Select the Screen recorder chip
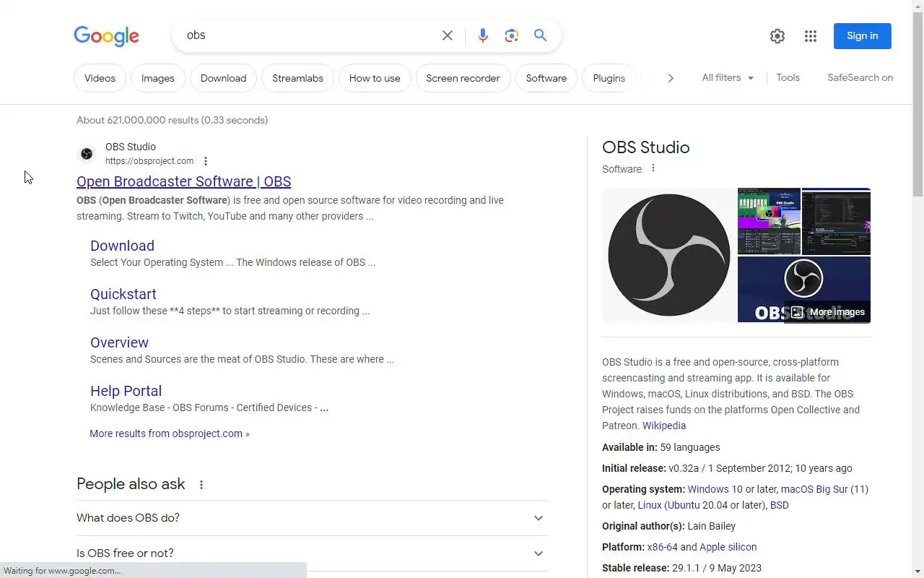Image resolution: width=924 pixels, height=578 pixels. 463,78
